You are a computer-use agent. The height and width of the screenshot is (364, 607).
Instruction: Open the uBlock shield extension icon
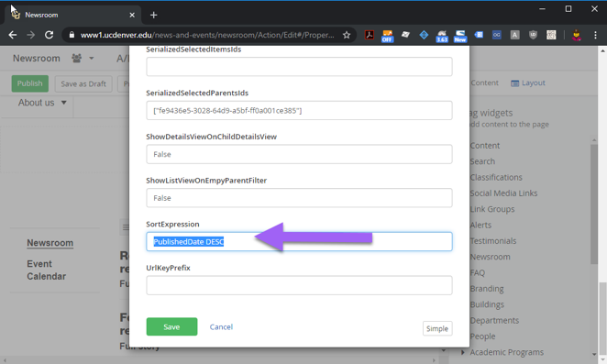click(x=533, y=35)
